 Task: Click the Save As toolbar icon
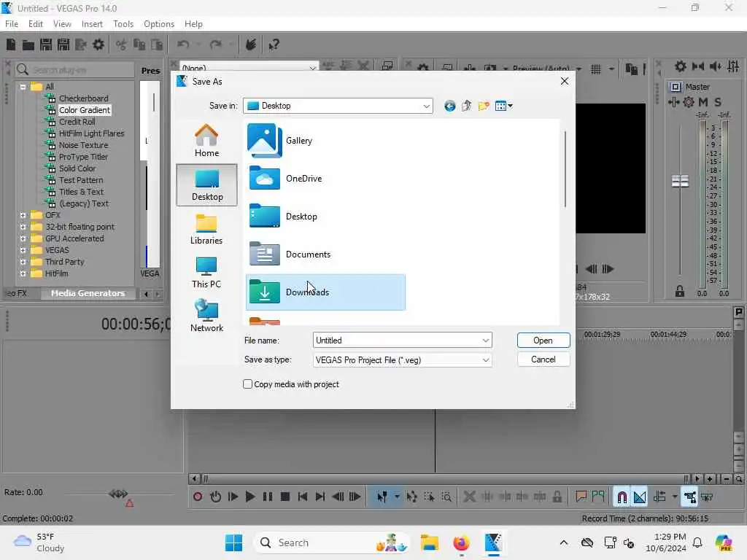pyautogui.click(x=63, y=44)
